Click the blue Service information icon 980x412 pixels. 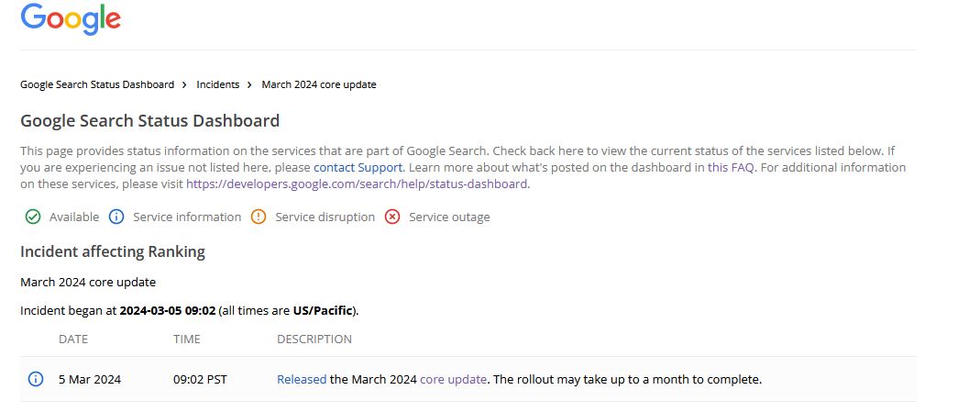(116, 217)
